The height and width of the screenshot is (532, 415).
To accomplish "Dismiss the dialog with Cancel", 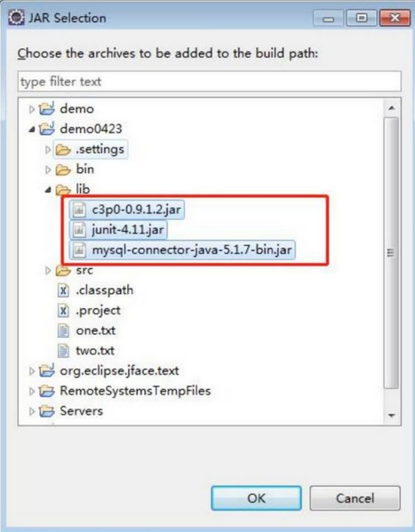I will [355, 498].
